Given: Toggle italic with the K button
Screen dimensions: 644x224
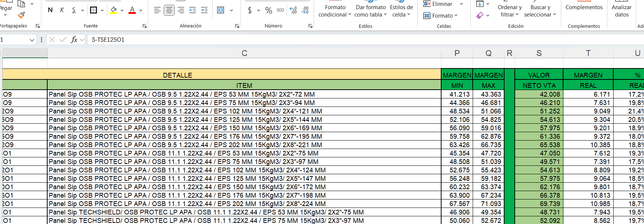Looking at the screenshot, I should (62, 10).
